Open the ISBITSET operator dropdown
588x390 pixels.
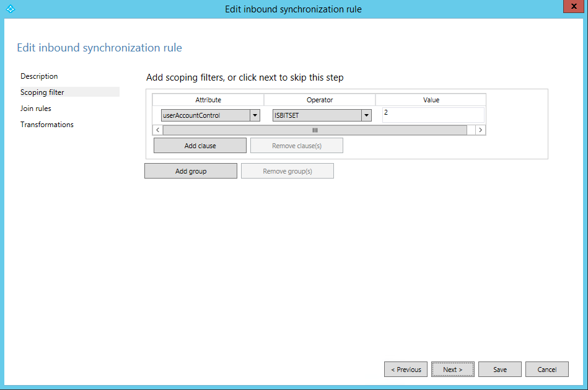coord(366,115)
